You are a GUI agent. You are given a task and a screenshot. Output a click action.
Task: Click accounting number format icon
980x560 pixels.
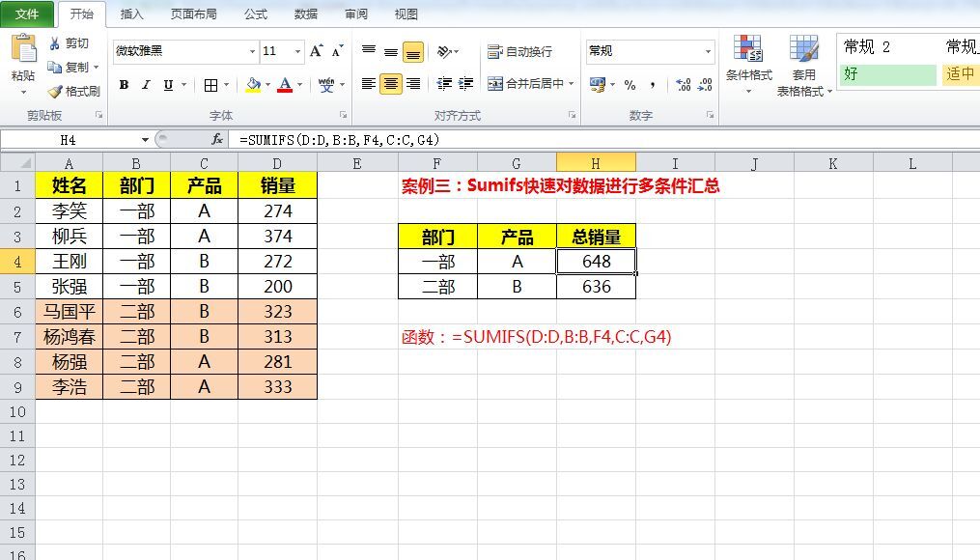point(598,84)
